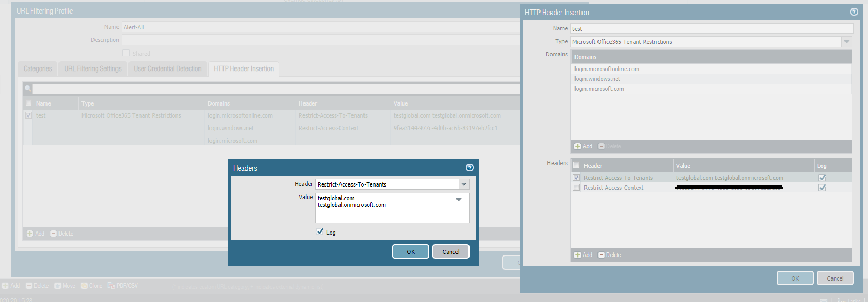Image resolution: width=868 pixels, height=302 pixels.
Task: Click Restrict-Access-To-Tenants in Headers grid
Action: coord(618,178)
